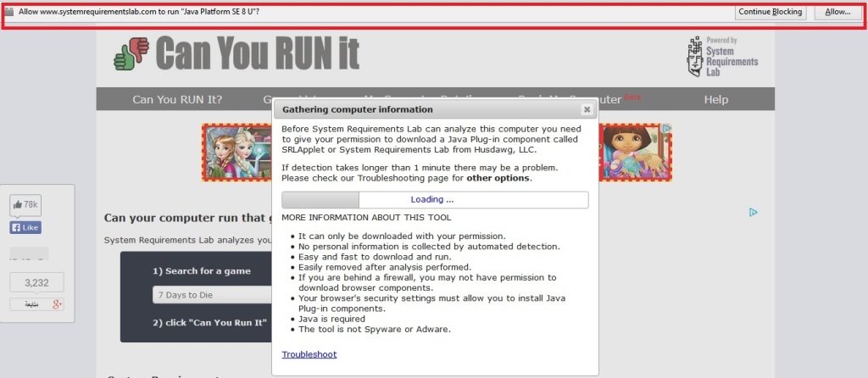Screen dimensions: 868x378
Task: Click the Beta label in navigation bar
Action: tap(632, 97)
